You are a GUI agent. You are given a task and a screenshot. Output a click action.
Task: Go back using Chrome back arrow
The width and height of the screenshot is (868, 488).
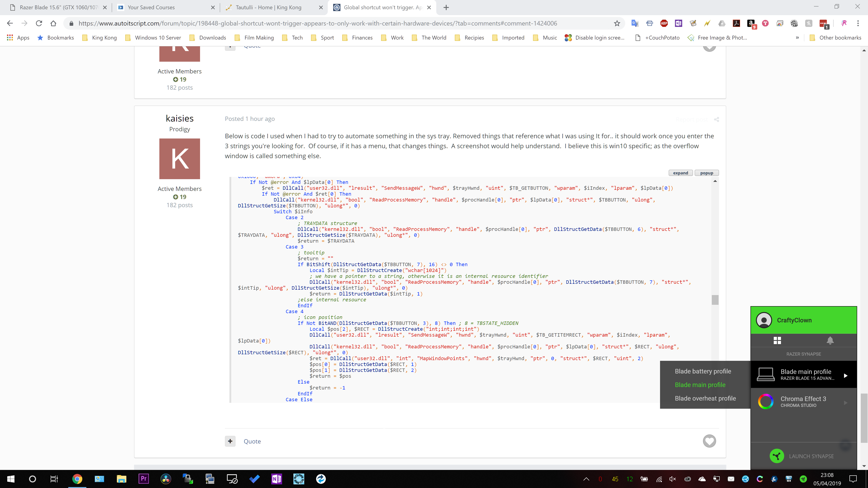point(10,23)
